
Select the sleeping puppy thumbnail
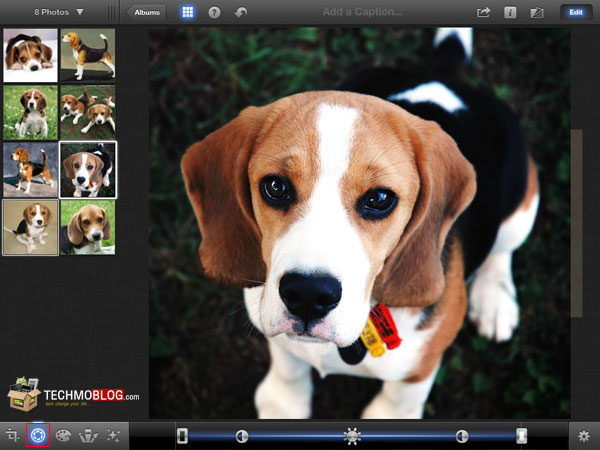[31, 55]
